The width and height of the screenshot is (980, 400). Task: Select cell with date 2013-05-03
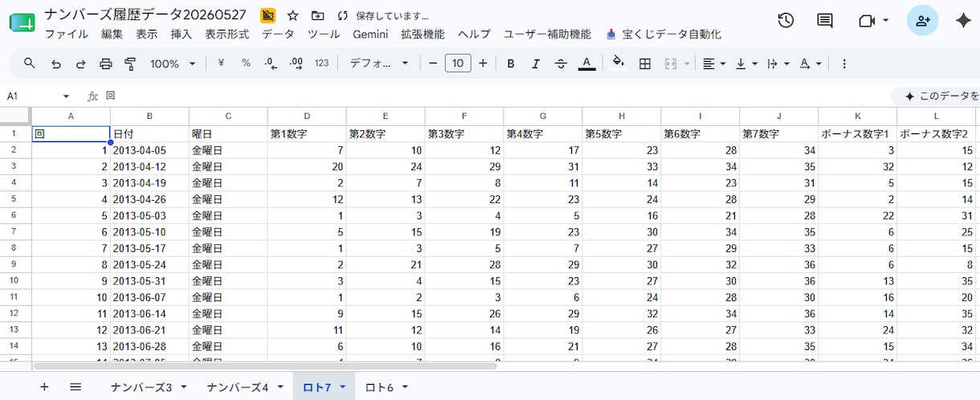tap(149, 216)
